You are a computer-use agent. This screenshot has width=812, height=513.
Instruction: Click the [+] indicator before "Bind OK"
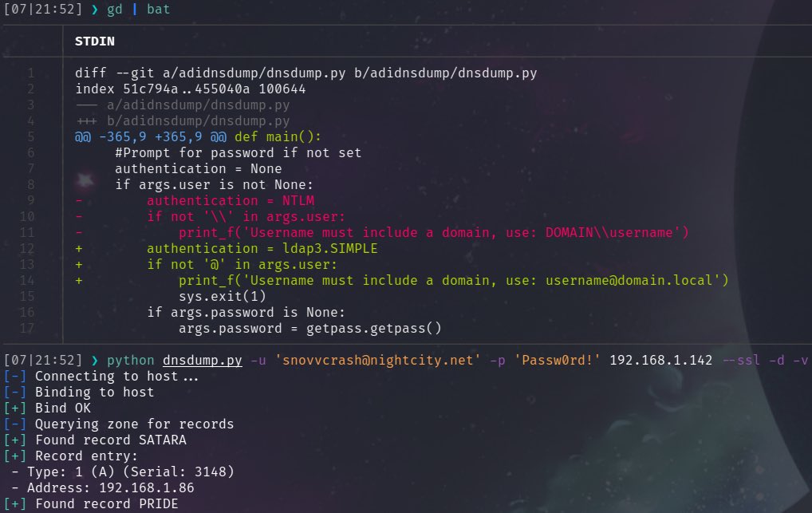click(x=14, y=408)
